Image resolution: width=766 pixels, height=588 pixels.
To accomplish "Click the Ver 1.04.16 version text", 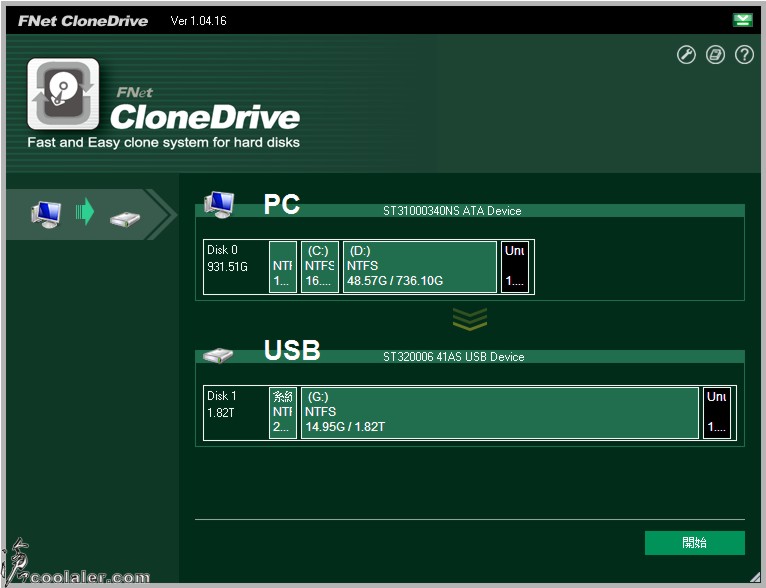I will pos(198,21).
